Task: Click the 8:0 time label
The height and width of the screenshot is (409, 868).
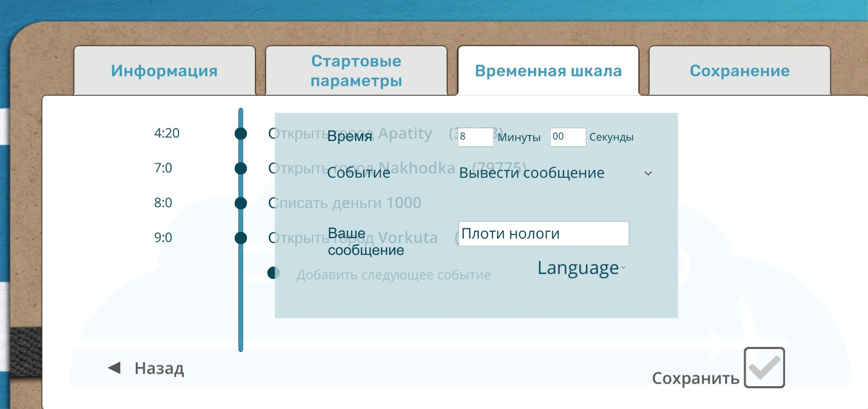Action: pyautogui.click(x=163, y=202)
